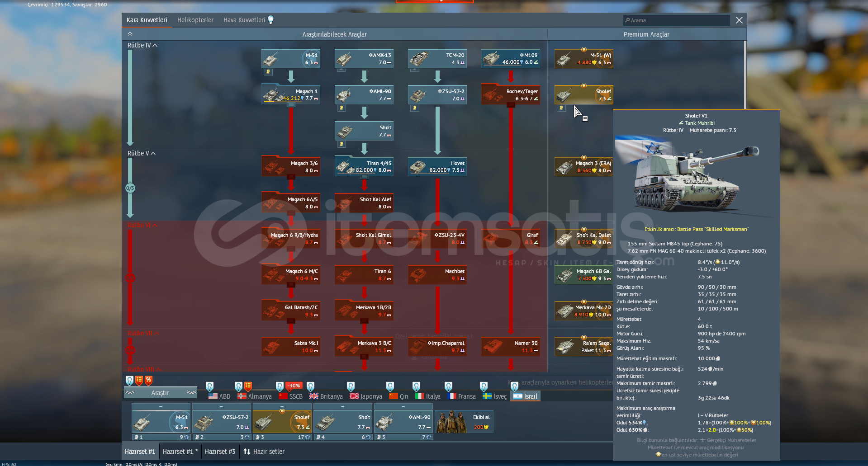Select premium Sholef vehicle card
Screen dimensions: 868x466
click(x=584, y=95)
